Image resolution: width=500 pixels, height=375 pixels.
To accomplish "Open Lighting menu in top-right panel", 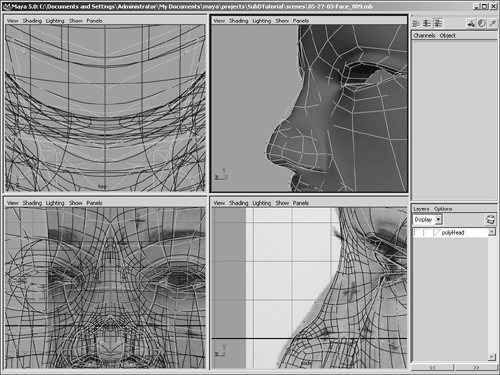I will click(x=262, y=21).
